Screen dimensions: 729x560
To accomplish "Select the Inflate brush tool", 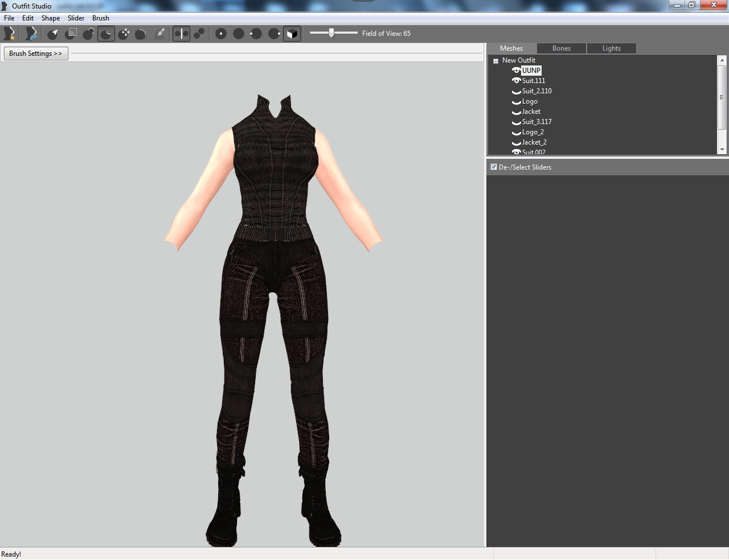I will [x=89, y=34].
